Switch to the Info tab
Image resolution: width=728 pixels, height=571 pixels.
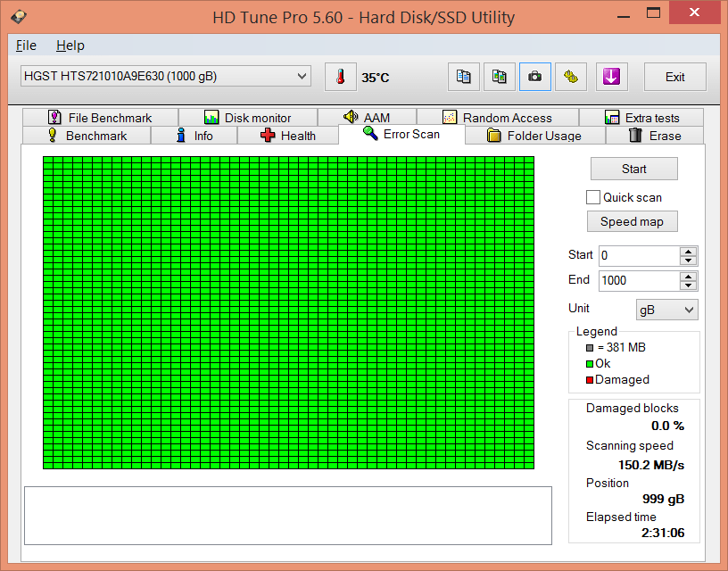tap(194, 136)
